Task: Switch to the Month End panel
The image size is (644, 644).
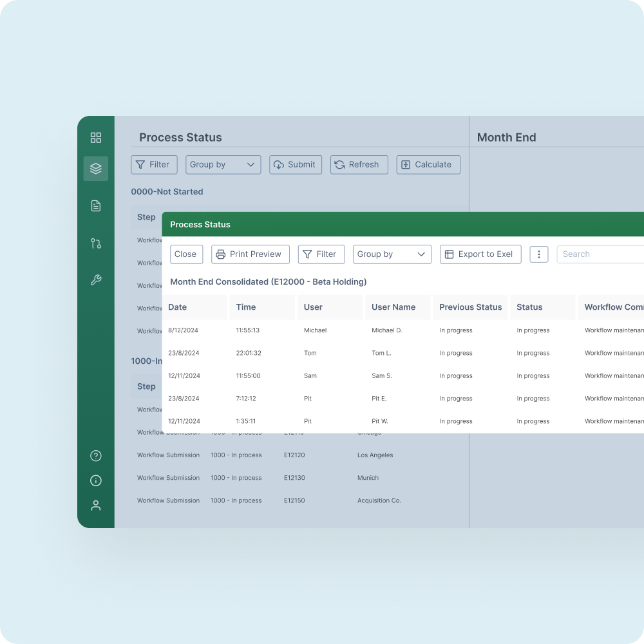Action: pyautogui.click(x=506, y=137)
